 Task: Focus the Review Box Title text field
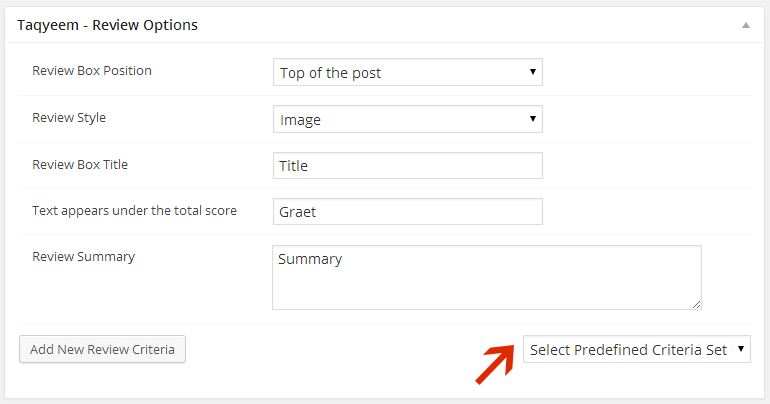coord(407,166)
